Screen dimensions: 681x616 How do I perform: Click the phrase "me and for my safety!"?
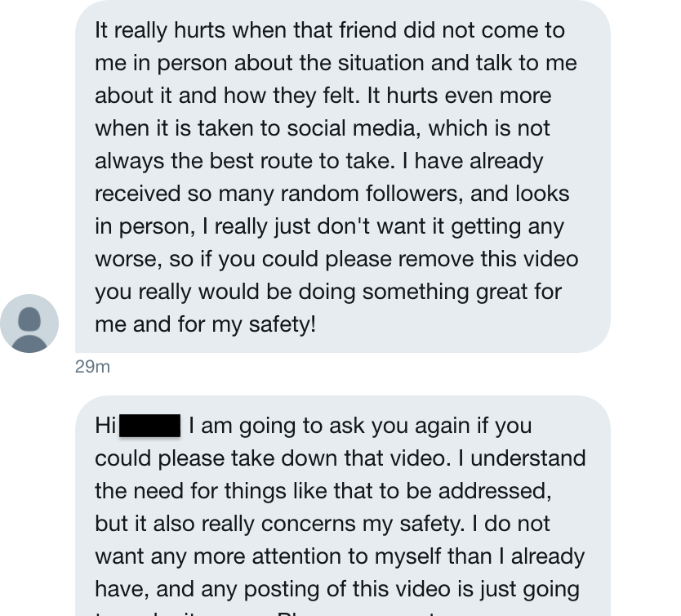(x=206, y=324)
